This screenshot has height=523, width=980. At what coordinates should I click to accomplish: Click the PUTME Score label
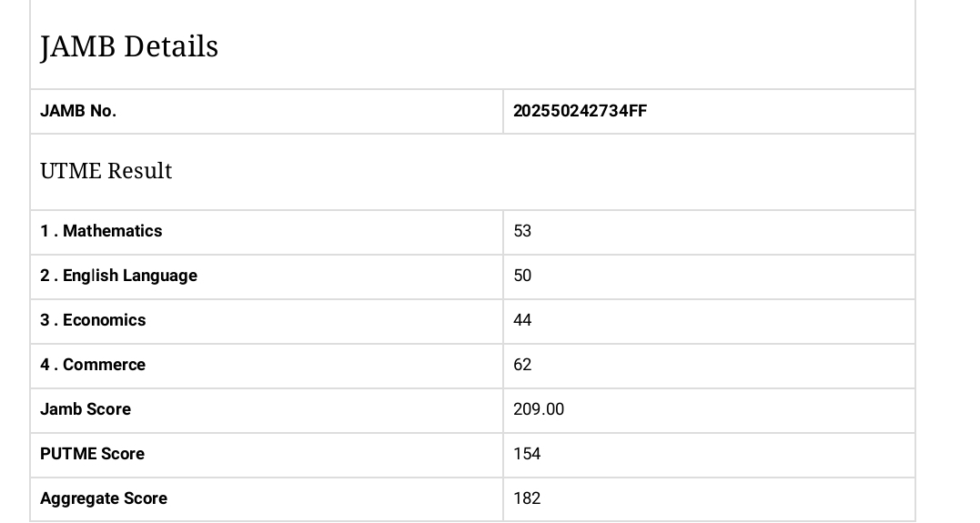92,454
